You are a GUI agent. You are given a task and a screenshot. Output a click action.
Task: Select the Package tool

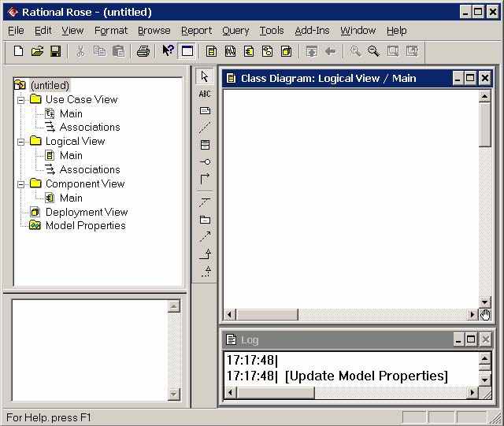pos(205,220)
